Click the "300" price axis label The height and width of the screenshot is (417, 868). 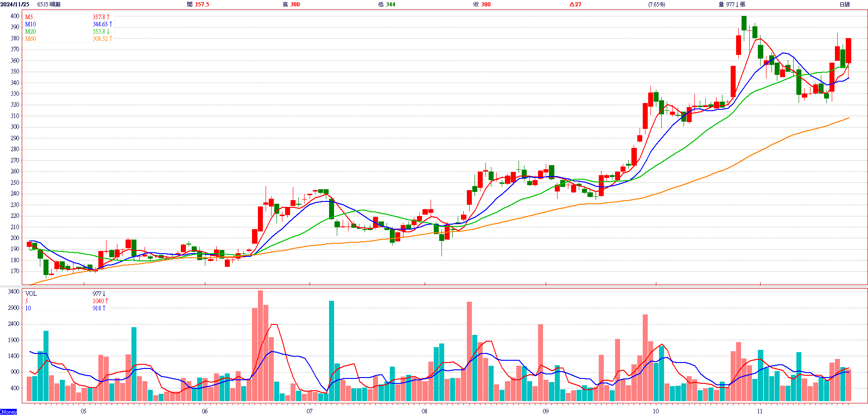pos(15,127)
